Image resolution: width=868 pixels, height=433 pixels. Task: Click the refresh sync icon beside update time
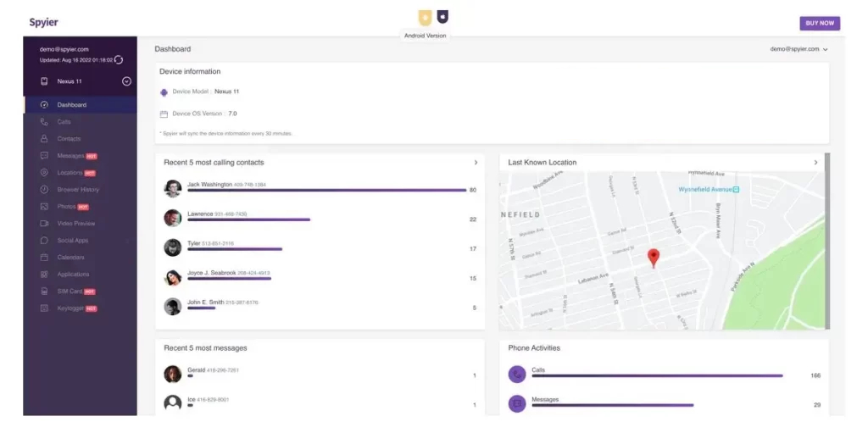[119, 60]
